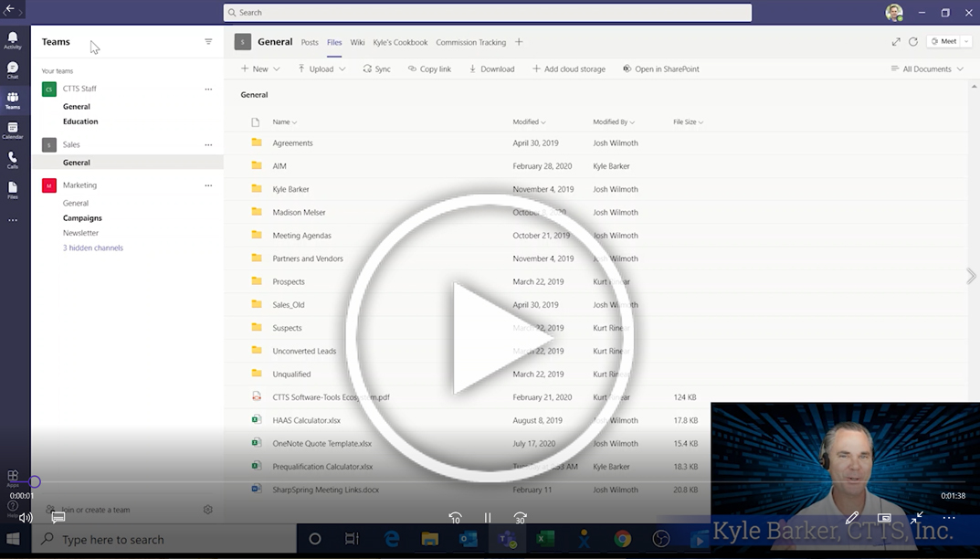This screenshot has width=980, height=559.
Task: Open Microsoft Edge from the taskbar
Action: [x=392, y=539]
